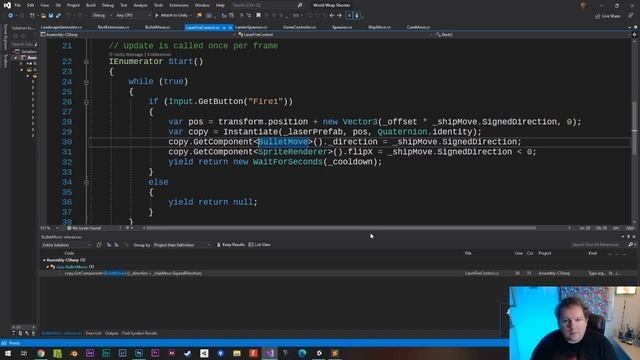Viewport: 640px width, 360px height.
Task: Click the No issues found indicator
Action: [x=84, y=228]
